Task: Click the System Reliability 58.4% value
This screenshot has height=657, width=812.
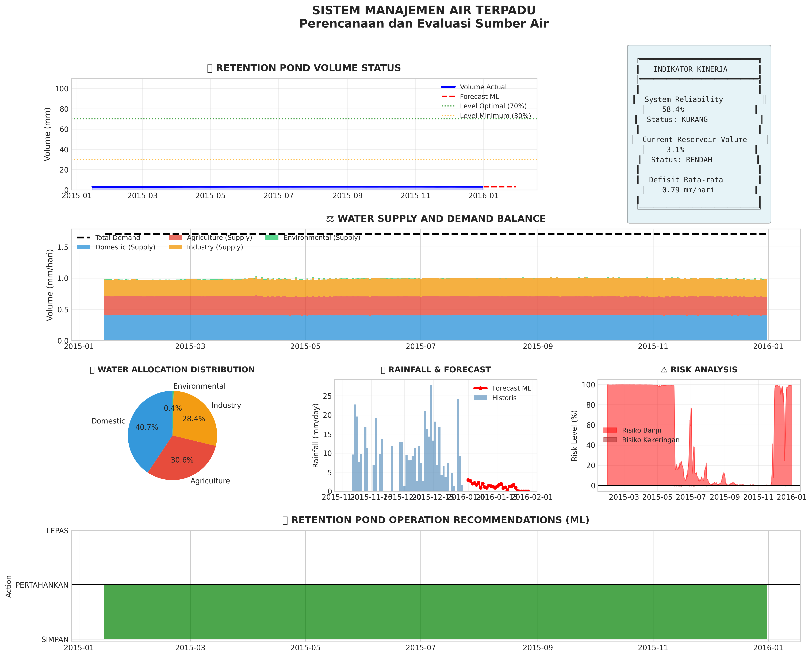Action: coord(673,110)
